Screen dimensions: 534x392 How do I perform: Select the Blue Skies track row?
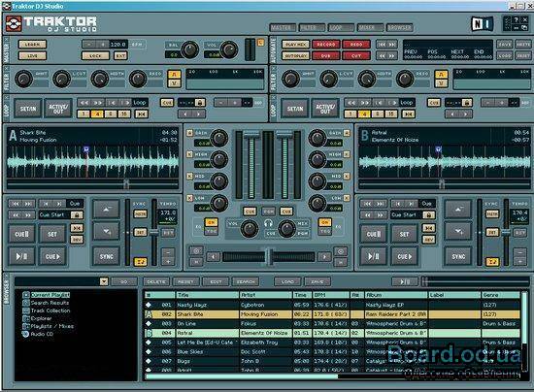[x=332, y=352]
